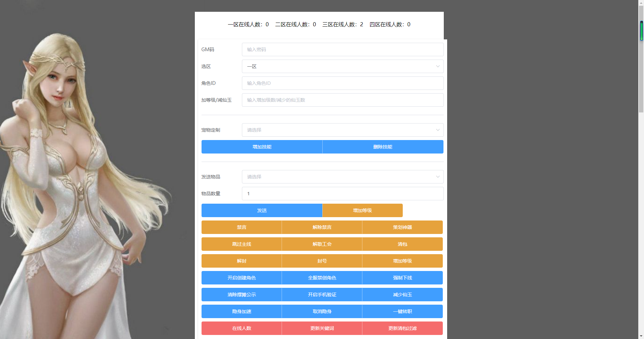Screen dimensions: 644x339
Task: Click the 开启手机验证 button
Action: [x=322, y=295]
